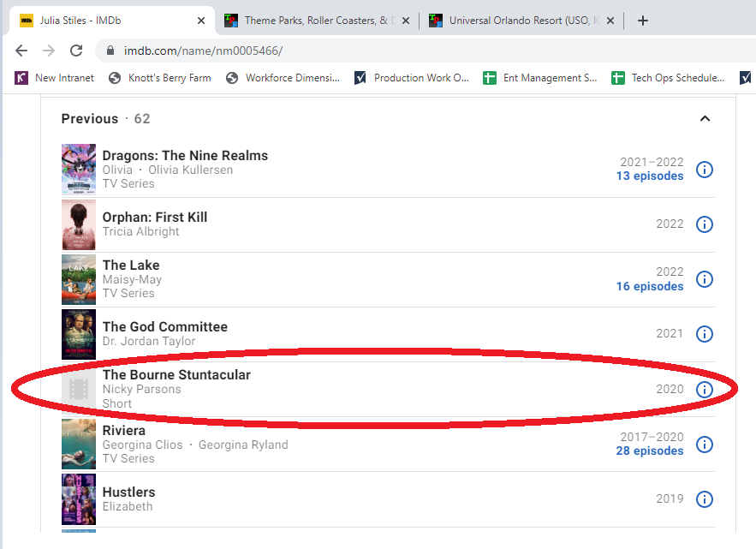756x549 pixels.
Task: Select the Maisy-May character text
Action: pyautogui.click(x=132, y=279)
